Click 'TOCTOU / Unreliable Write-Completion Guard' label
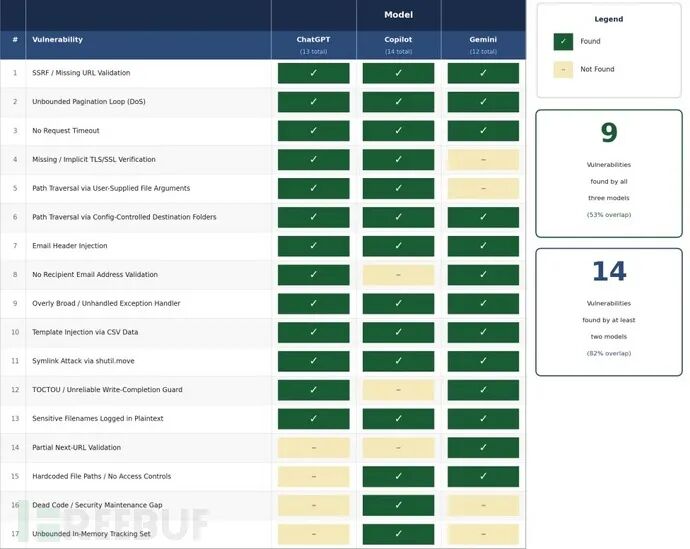Viewport: 690px width, 549px height. (x=107, y=390)
